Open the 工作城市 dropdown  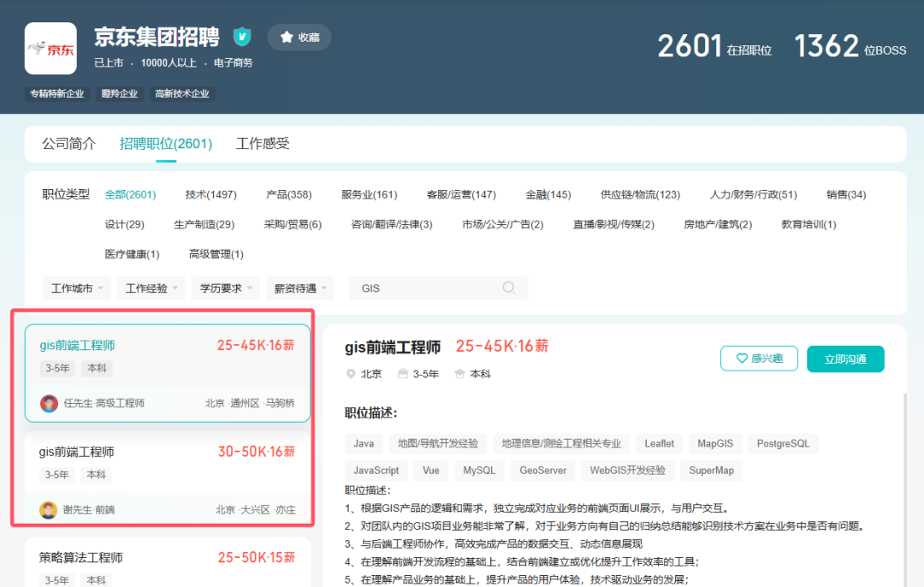tap(77, 288)
